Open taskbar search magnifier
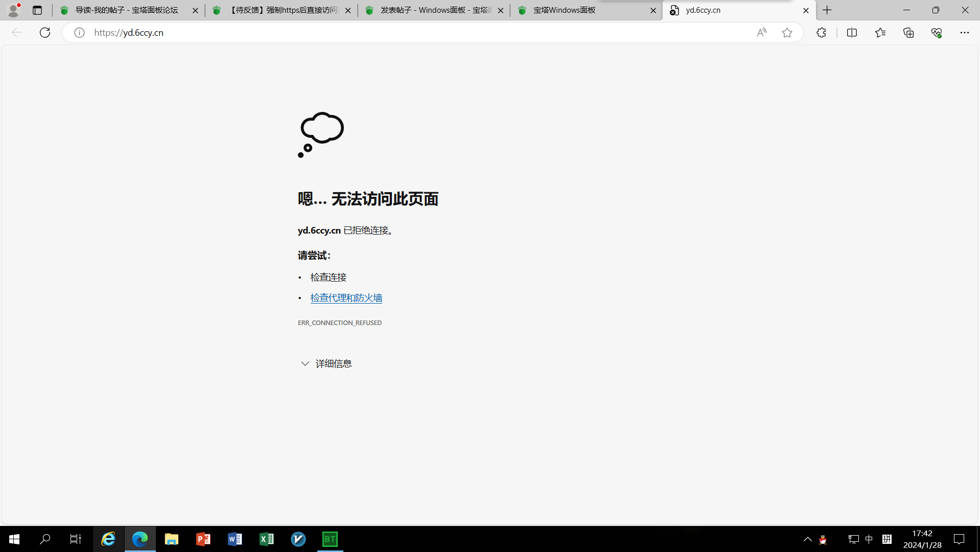Image resolution: width=980 pixels, height=552 pixels. 45,539
